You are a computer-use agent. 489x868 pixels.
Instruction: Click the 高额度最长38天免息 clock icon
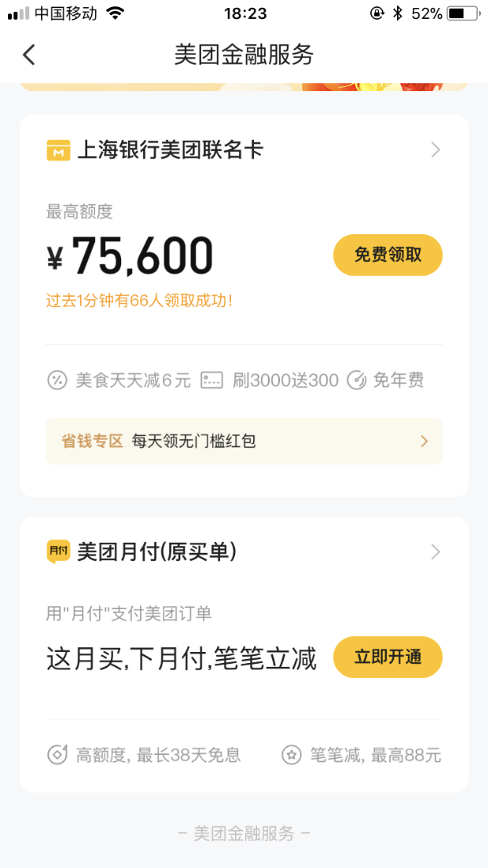pos(57,754)
